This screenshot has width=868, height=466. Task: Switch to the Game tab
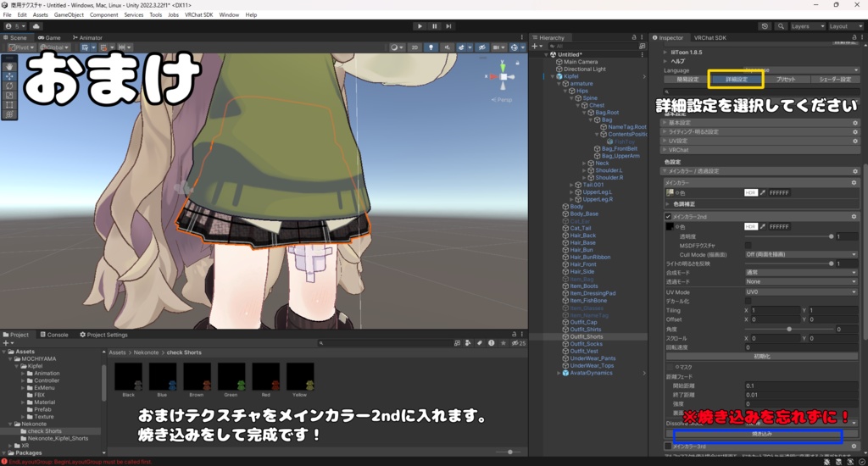pos(50,37)
